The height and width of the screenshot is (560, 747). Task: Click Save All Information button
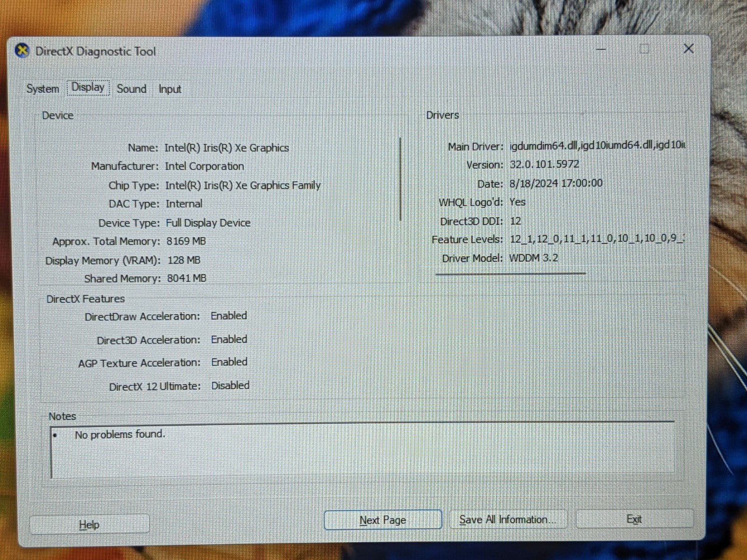(x=507, y=519)
